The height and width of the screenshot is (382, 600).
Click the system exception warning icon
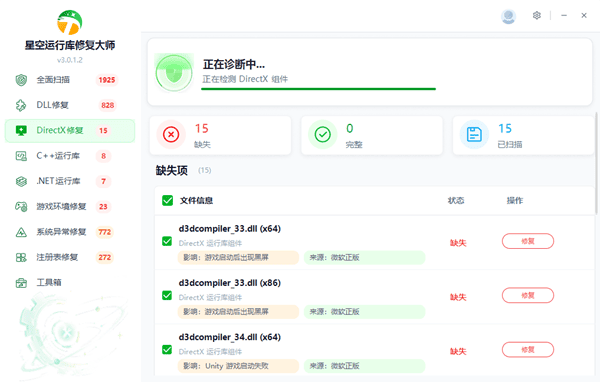[21, 232]
